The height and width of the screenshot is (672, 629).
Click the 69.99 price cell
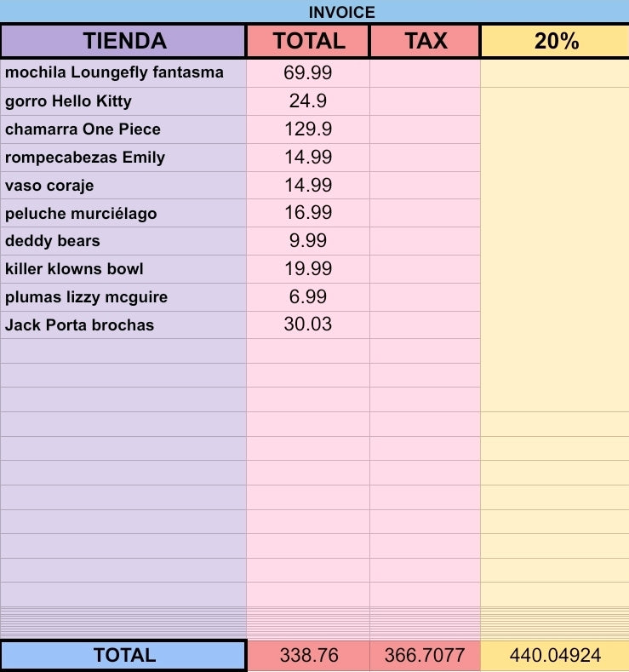(308, 73)
